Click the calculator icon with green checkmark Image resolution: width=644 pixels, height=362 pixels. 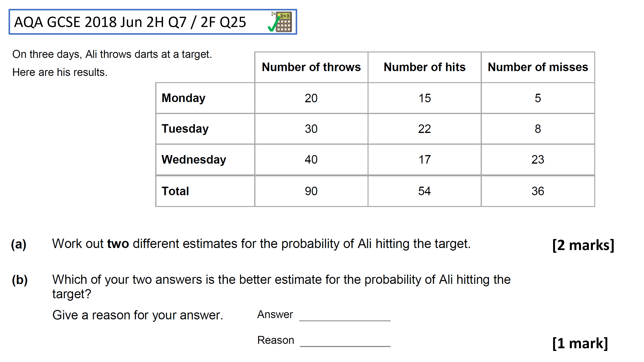[280, 22]
